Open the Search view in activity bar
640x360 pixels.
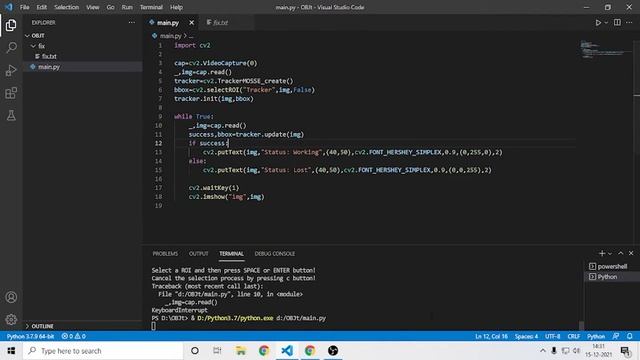tap(11, 48)
